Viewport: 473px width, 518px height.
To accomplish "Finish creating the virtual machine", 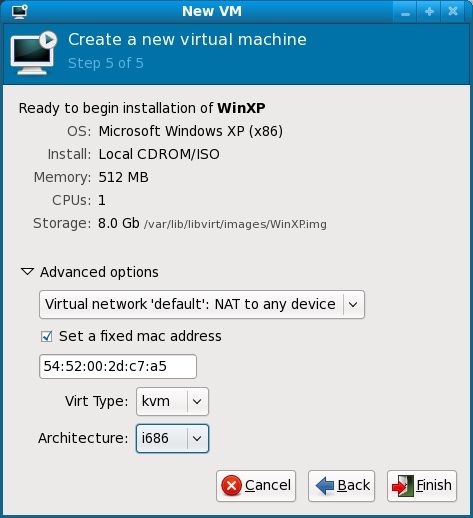I will click(x=422, y=486).
